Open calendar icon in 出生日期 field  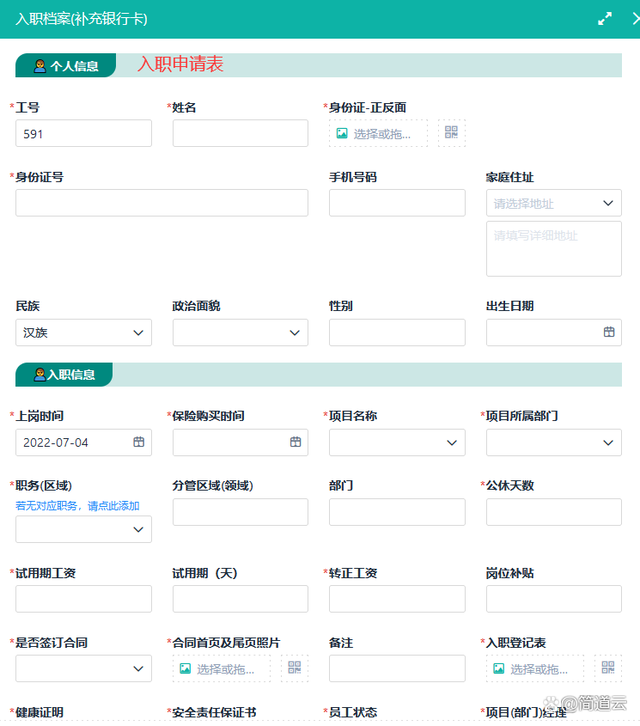tap(609, 332)
